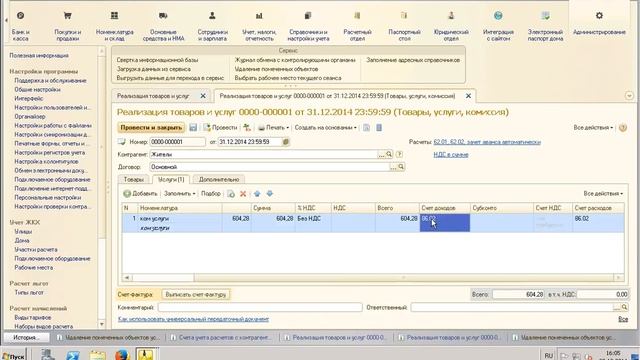Open Все действия menu above the table

[603, 194]
